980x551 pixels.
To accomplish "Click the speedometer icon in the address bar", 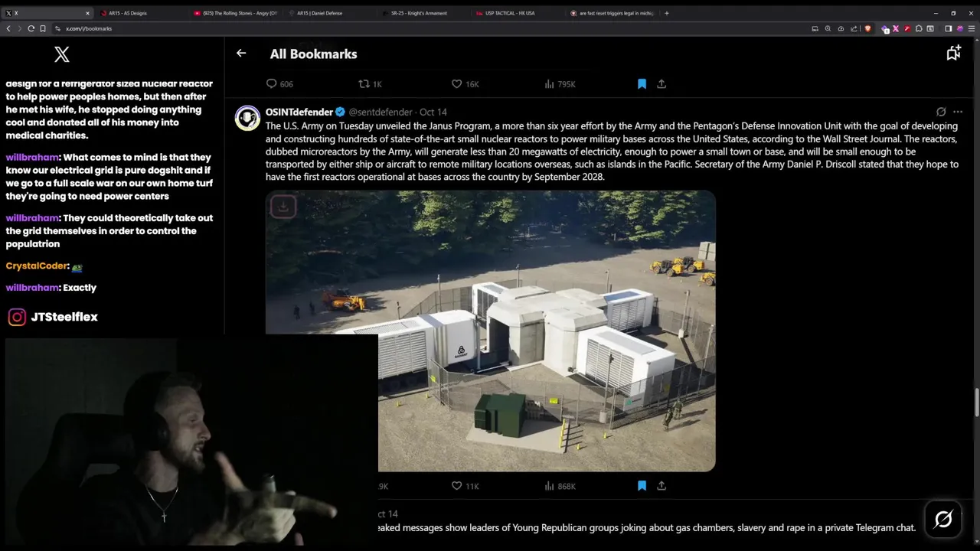I will (841, 28).
